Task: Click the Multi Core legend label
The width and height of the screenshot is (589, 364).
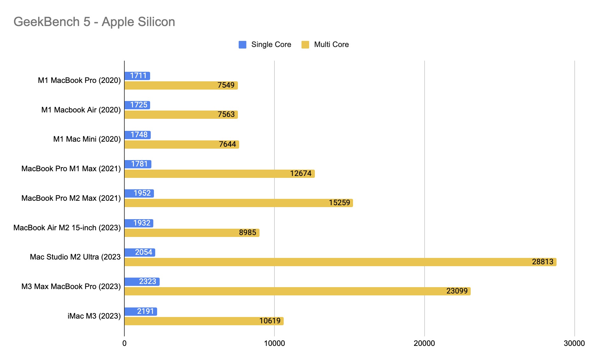Action: pos(331,45)
